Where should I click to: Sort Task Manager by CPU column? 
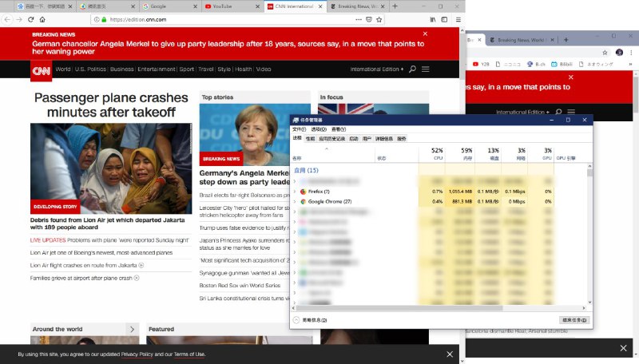click(432, 154)
